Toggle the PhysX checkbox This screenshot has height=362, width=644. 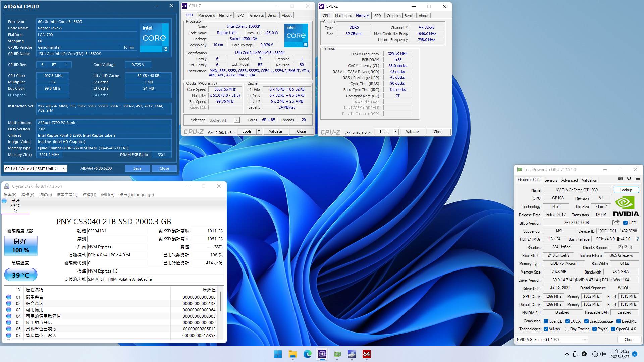[594, 329]
